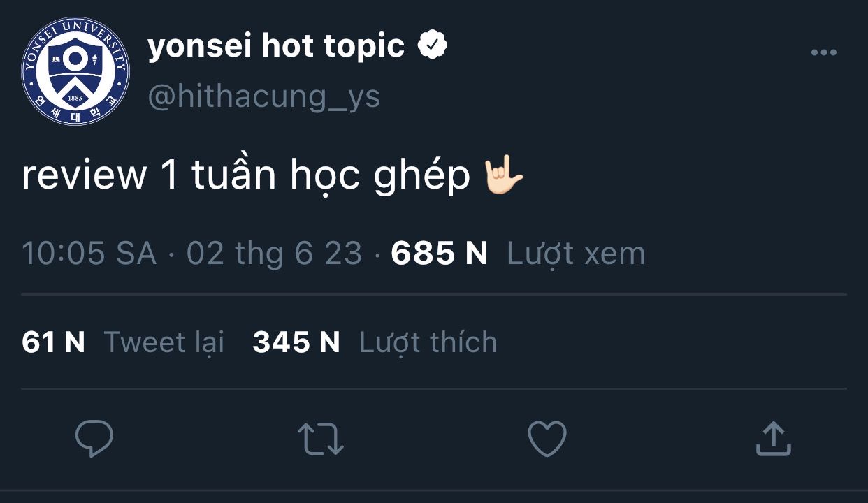Click the verified checkmark badge
The image size is (868, 503).
433,46
